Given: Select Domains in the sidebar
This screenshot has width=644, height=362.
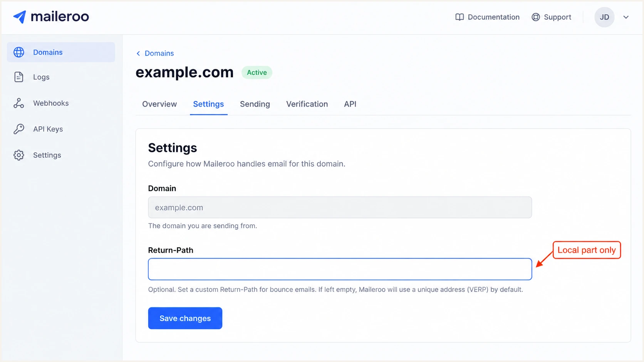Looking at the screenshot, I should [61, 52].
